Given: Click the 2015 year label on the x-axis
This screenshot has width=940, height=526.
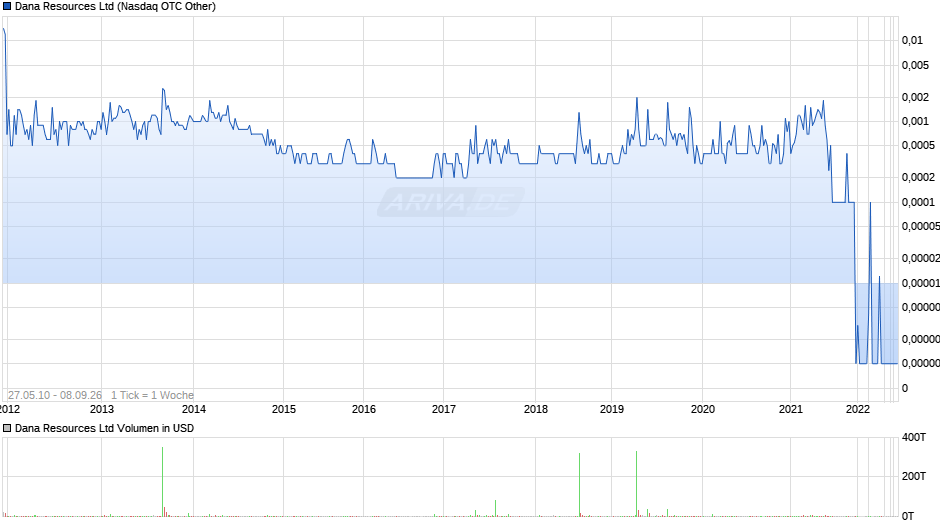Looking at the screenshot, I should pos(284,409).
